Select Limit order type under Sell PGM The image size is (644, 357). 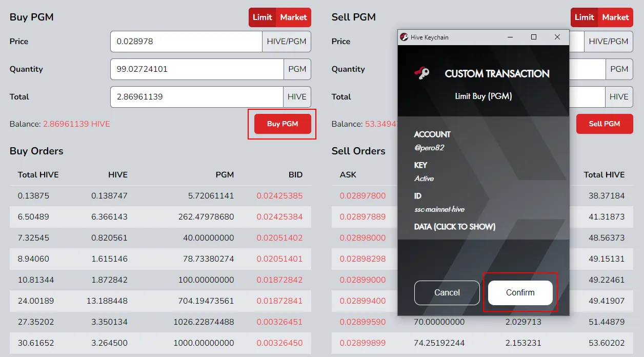[x=584, y=17]
